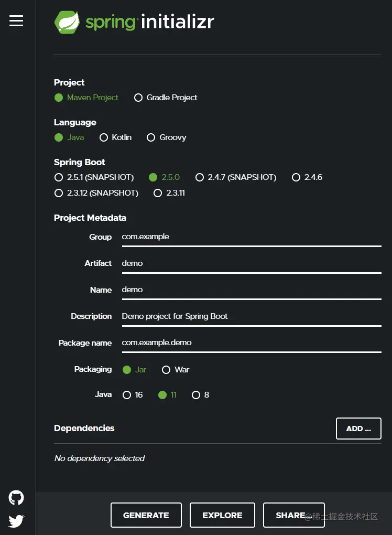Click the 'No dependency selected' text
Screen dimensions: 392x535
(100, 458)
